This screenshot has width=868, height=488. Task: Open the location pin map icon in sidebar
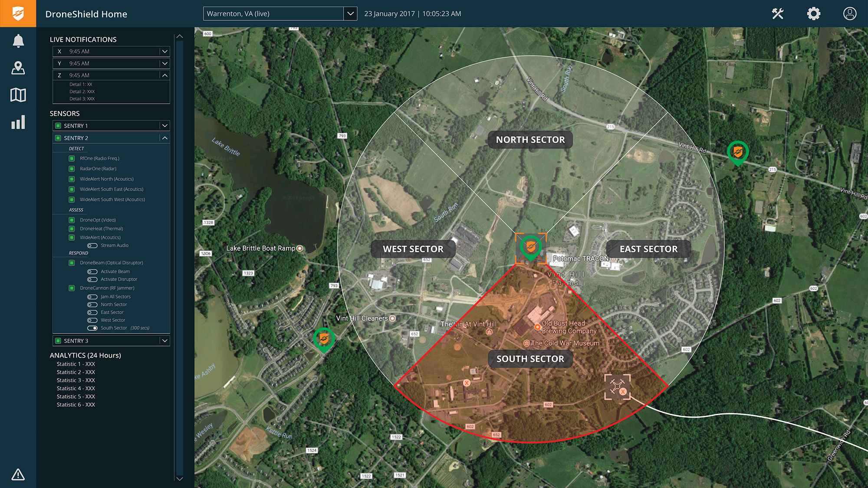click(18, 68)
